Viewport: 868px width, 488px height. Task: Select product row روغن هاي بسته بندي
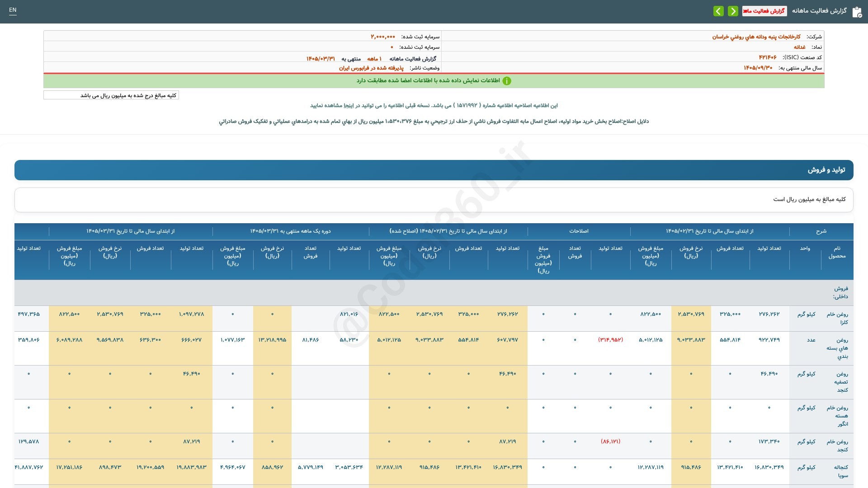(837, 348)
